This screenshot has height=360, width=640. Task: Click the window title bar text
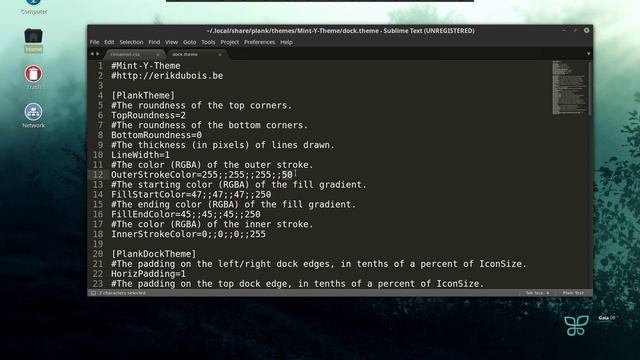pyautogui.click(x=340, y=31)
